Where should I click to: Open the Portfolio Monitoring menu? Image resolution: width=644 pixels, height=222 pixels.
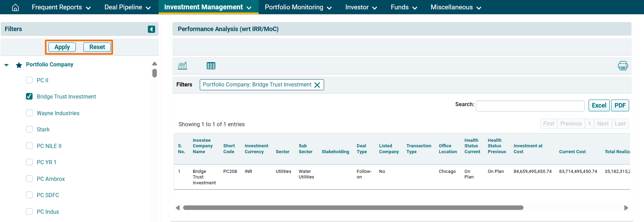pos(298,7)
